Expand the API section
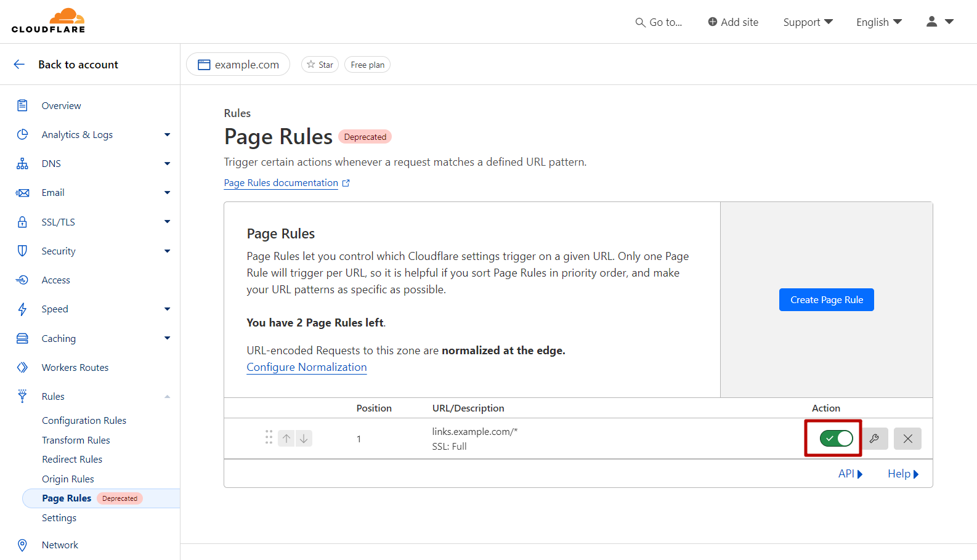The width and height of the screenshot is (977, 560). pyautogui.click(x=850, y=474)
